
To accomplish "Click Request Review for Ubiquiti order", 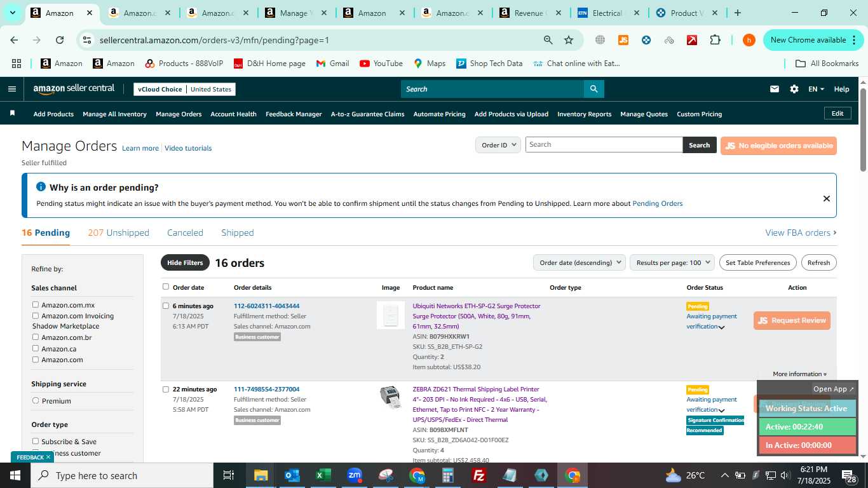I will 792,320.
